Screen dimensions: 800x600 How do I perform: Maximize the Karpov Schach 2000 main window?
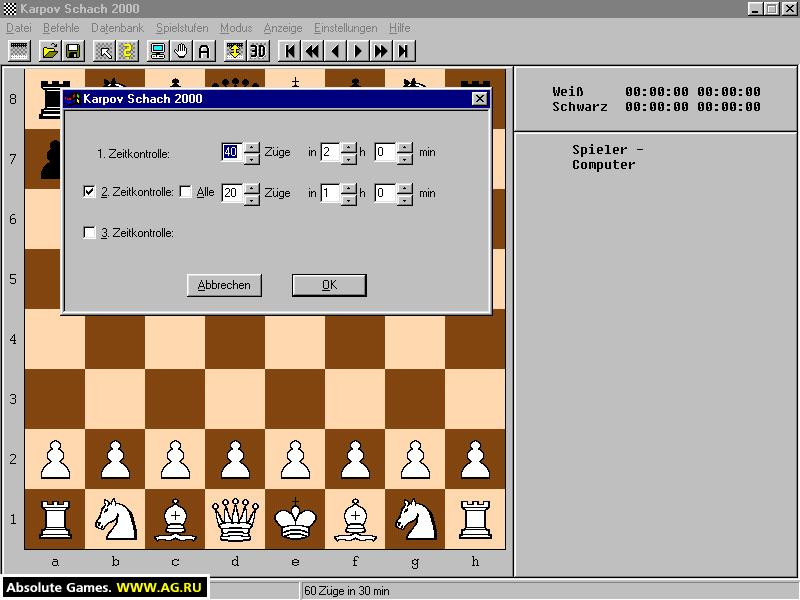[x=771, y=9]
